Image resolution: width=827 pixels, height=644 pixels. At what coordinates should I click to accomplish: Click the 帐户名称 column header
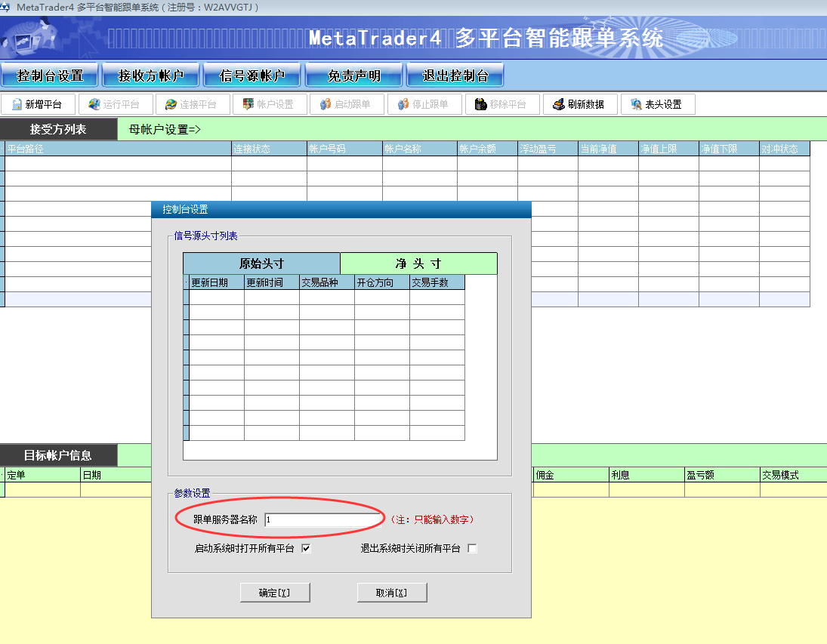tap(420, 149)
